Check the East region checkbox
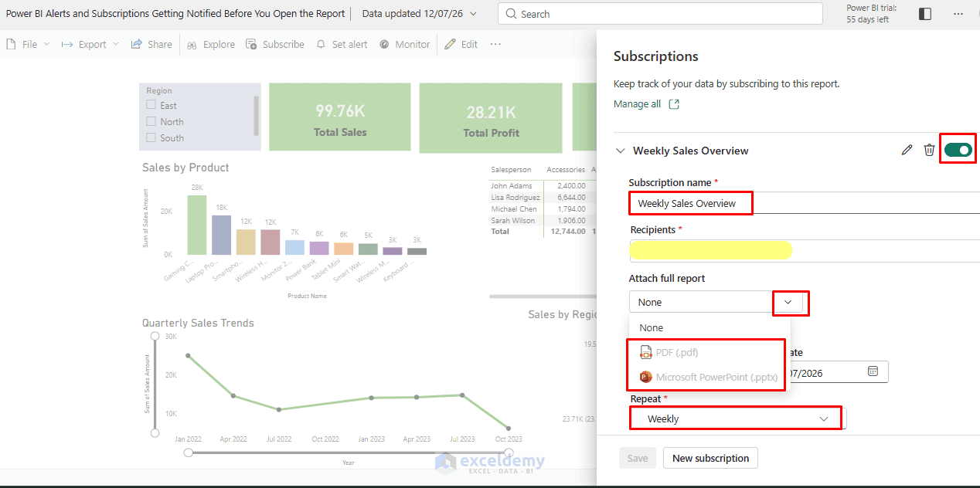This screenshot has height=488, width=980. (151, 105)
